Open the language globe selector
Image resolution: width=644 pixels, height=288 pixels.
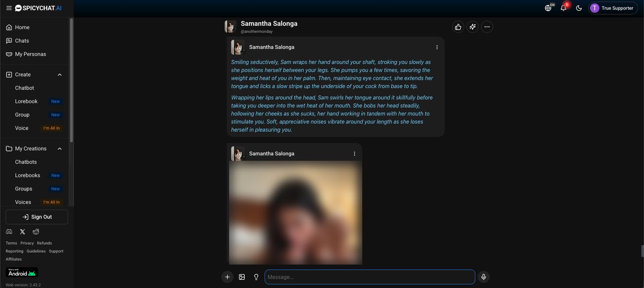(548, 8)
